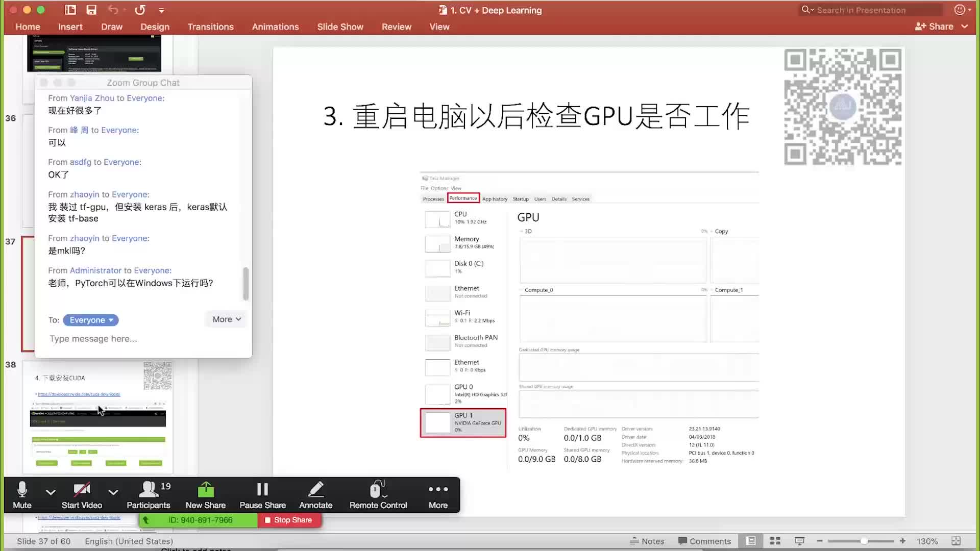
Task: Open the Draw ribbon tab
Action: coord(111,27)
